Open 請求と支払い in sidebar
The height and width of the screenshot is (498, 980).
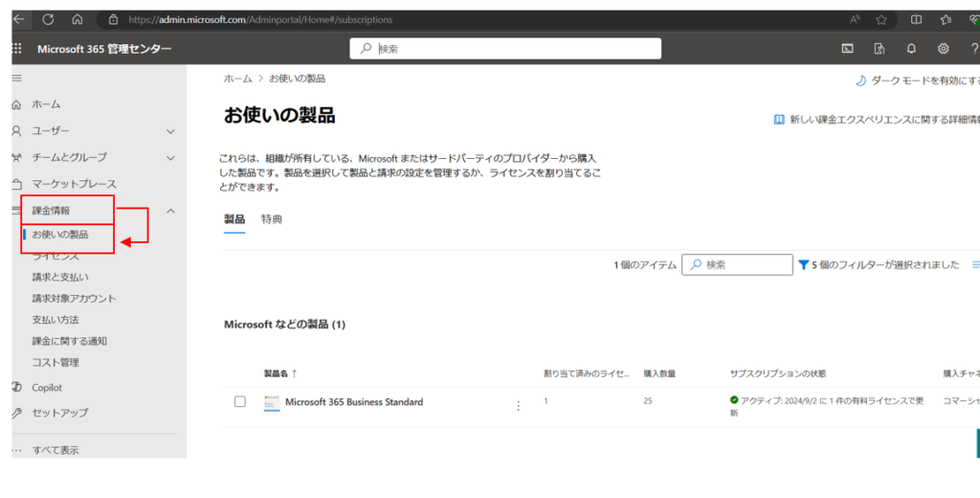60,277
